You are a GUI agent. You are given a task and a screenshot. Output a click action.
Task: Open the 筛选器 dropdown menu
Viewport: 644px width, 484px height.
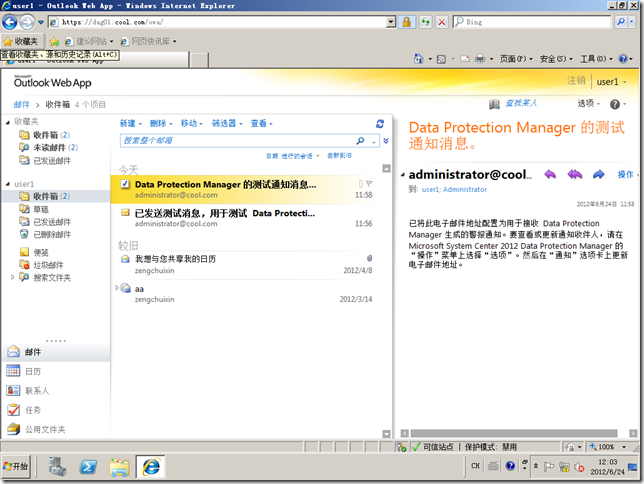click(227, 123)
